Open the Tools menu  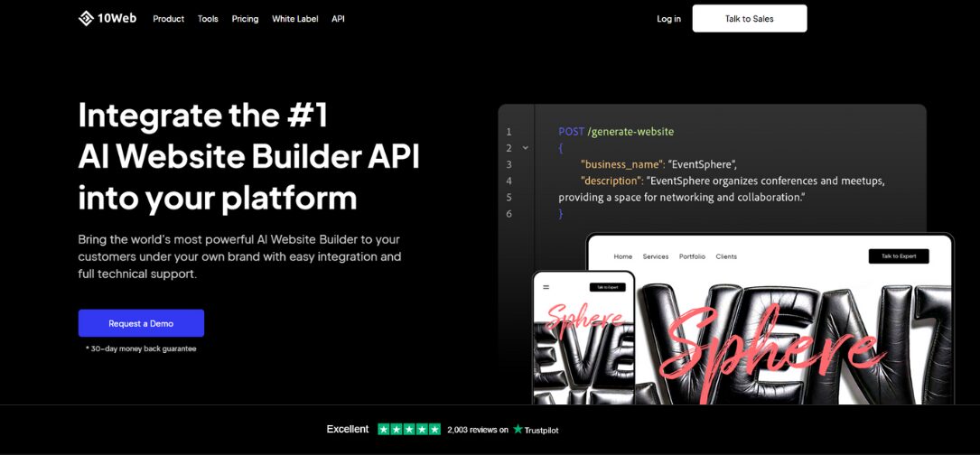pos(208,19)
